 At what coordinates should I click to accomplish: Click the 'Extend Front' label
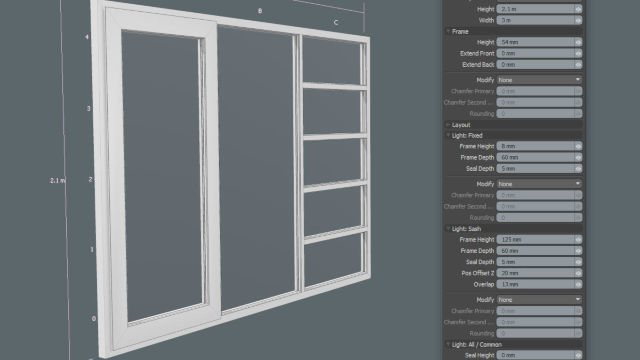(x=477, y=53)
